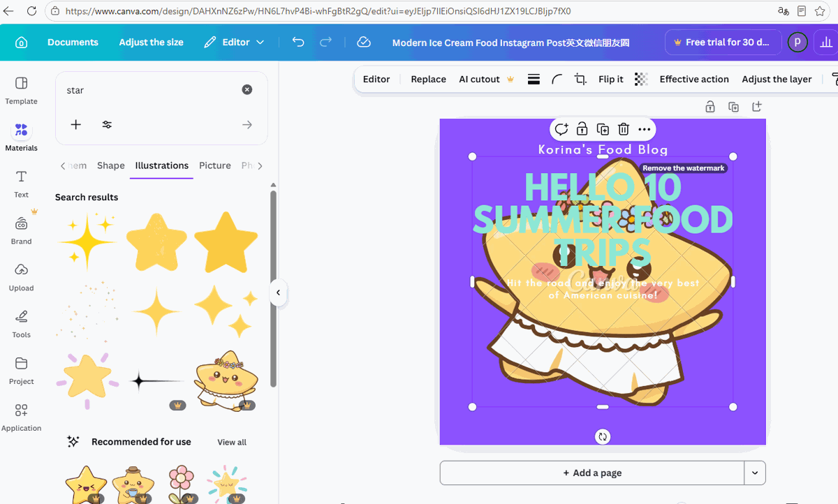Open search filters slider icon
838x504 pixels.
107,124
